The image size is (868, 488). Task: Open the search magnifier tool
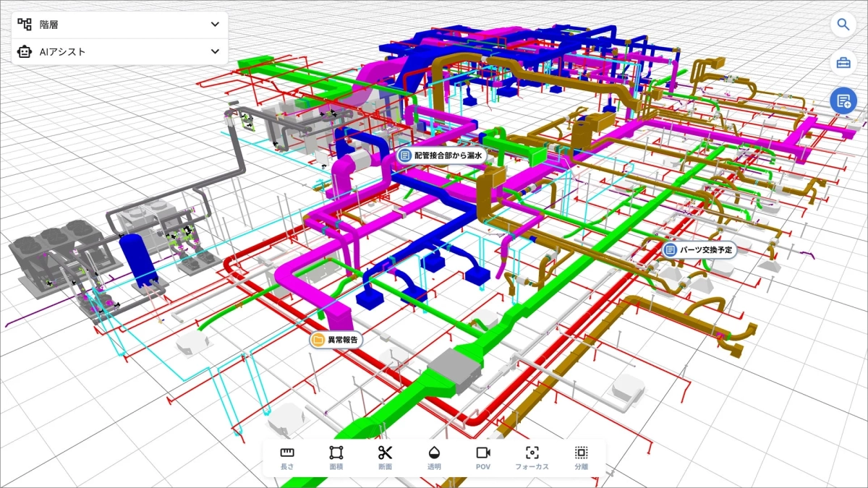click(843, 24)
